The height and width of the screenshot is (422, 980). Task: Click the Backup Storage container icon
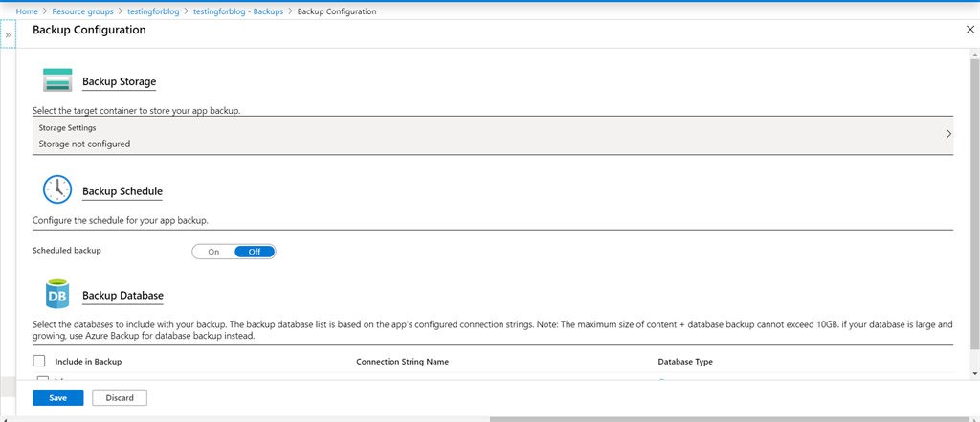coord(57,80)
